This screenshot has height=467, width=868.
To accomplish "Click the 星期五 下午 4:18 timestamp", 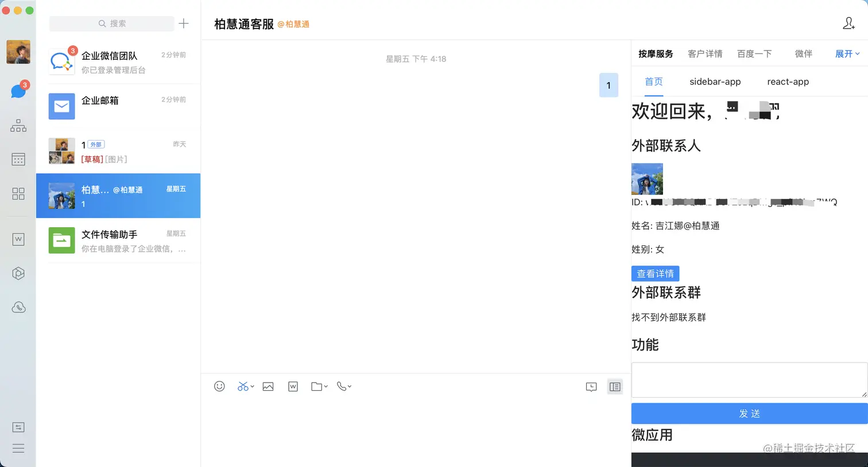I will coord(416,59).
